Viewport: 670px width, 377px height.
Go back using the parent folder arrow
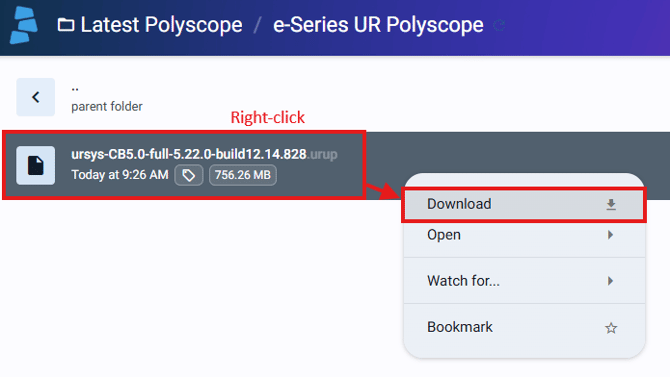coord(35,97)
